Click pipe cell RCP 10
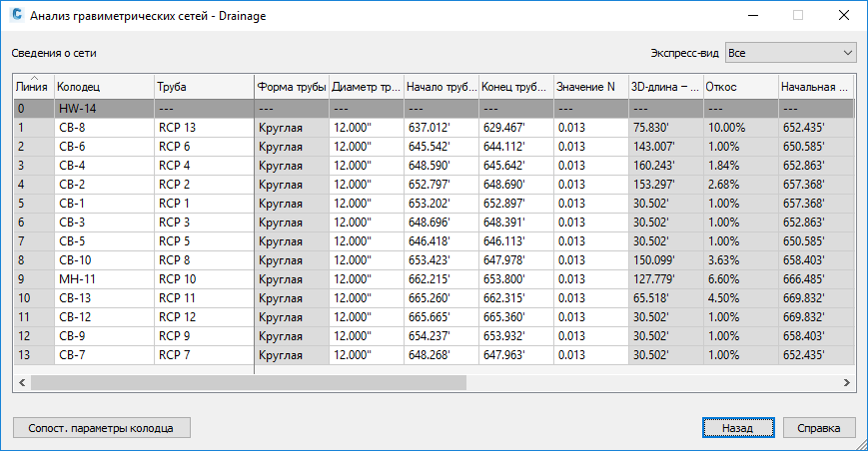 [204, 279]
